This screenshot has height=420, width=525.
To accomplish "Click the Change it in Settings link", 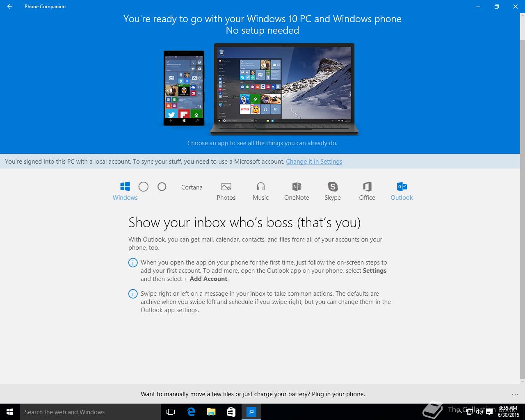I will click(314, 162).
